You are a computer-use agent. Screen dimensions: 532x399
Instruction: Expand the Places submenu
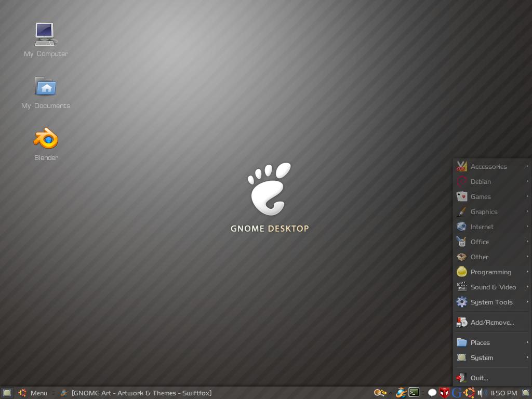click(x=493, y=342)
